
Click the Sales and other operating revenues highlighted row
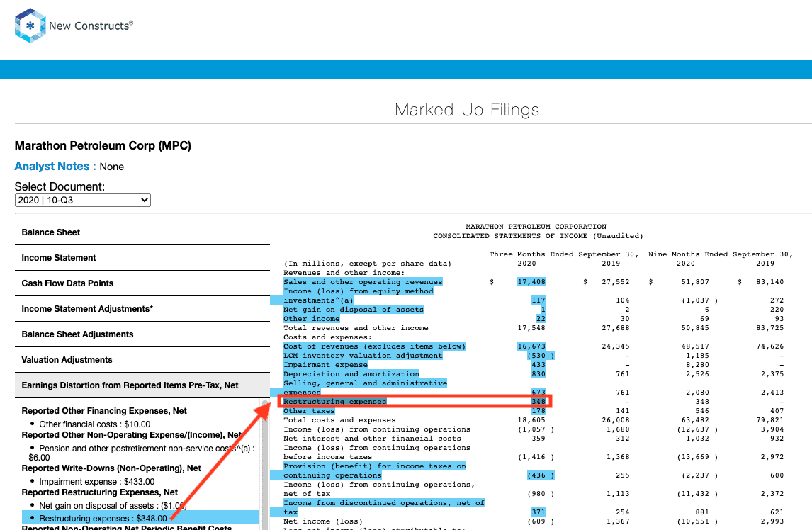point(363,282)
